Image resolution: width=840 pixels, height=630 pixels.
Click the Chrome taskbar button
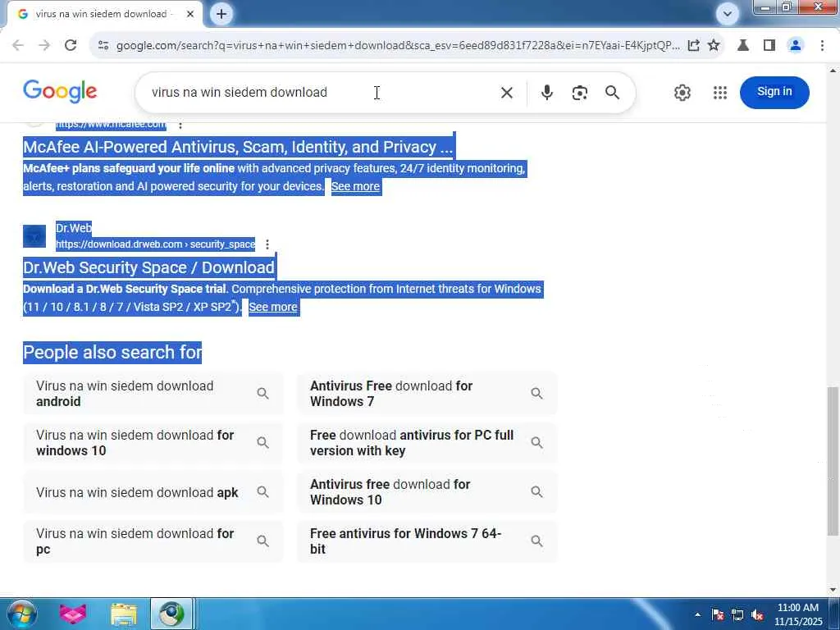[171, 614]
